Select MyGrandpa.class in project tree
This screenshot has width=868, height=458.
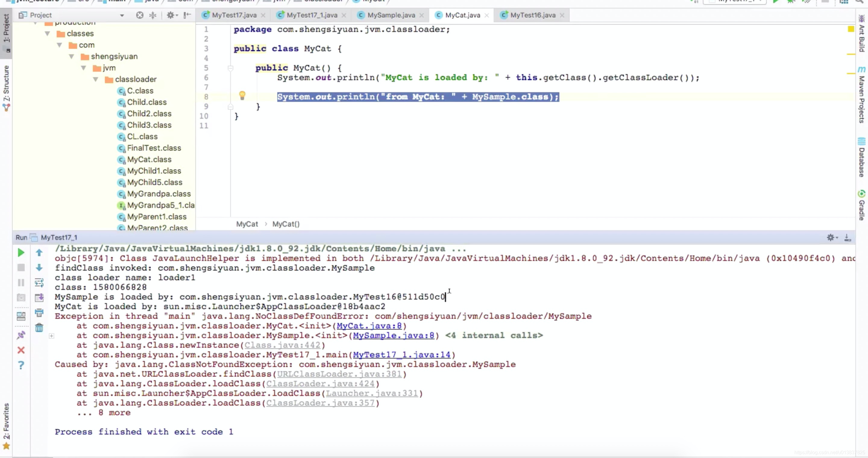pyautogui.click(x=159, y=194)
